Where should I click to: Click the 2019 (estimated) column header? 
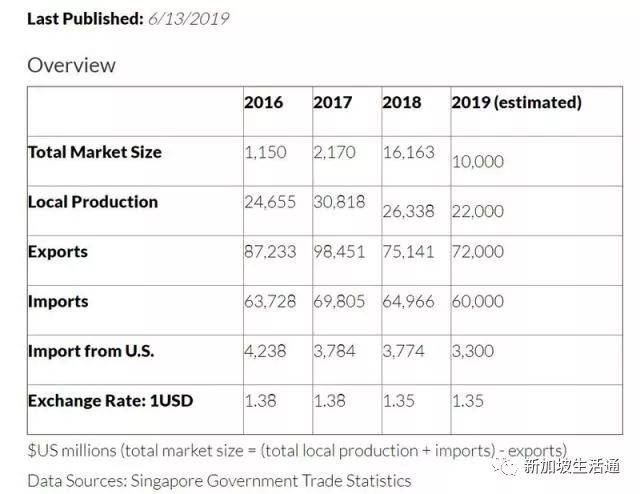tap(516, 103)
